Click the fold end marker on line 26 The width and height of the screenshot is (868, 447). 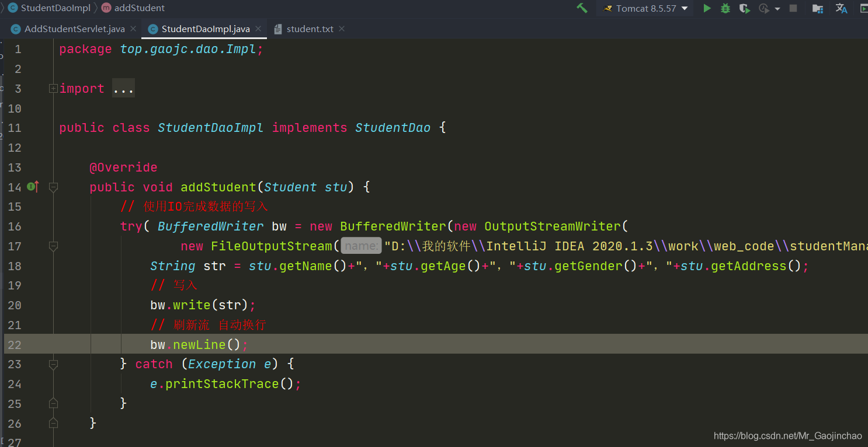click(53, 423)
